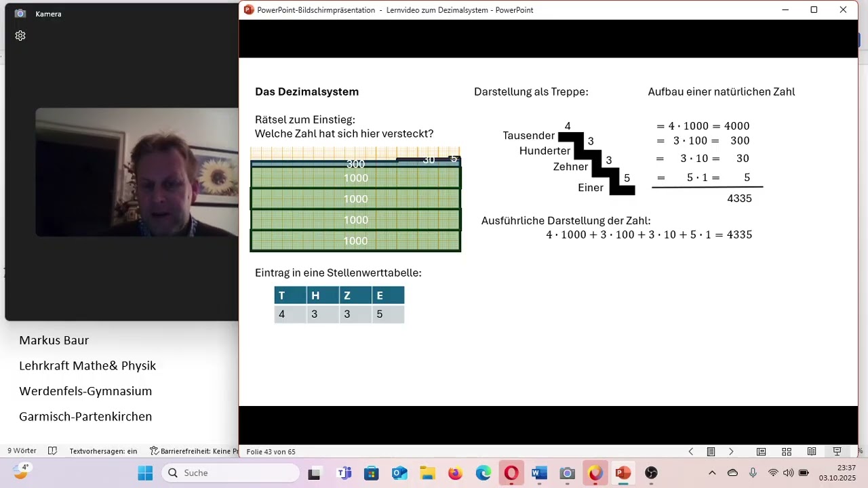
Task: Click the webcam video preview
Action: click(x=137, y=172)
